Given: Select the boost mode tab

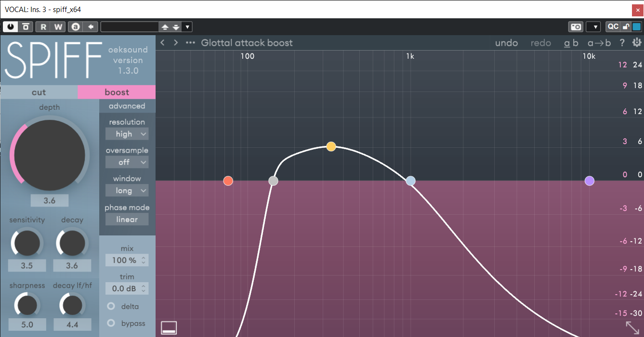Looking at the screenshot, I should click(117, 92).
